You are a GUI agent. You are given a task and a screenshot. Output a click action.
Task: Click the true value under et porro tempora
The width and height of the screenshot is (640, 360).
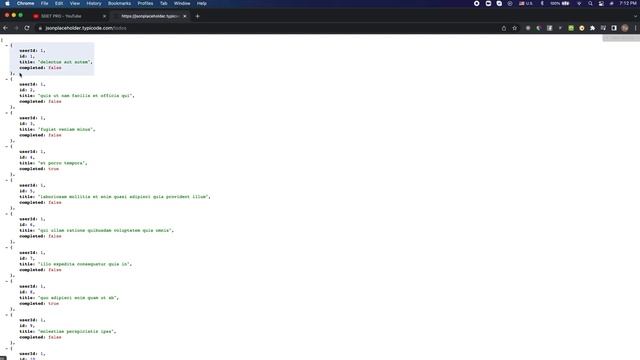coord(53,169)
